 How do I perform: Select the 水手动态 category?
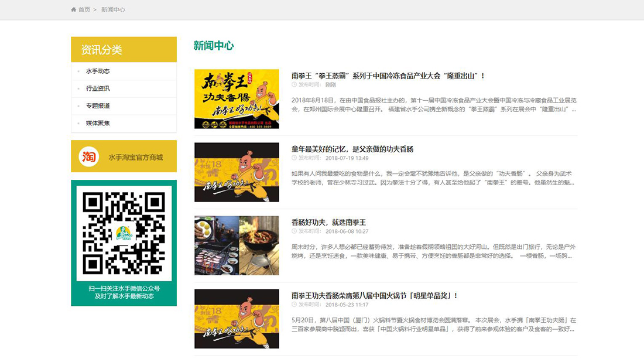click(x=98, y=71)
